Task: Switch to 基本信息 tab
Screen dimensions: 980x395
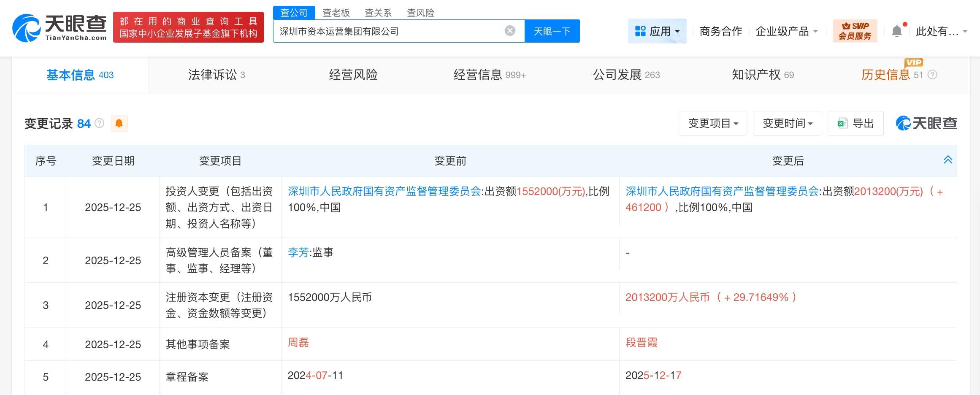Action: pyautogui.click(x=80, y=75)
